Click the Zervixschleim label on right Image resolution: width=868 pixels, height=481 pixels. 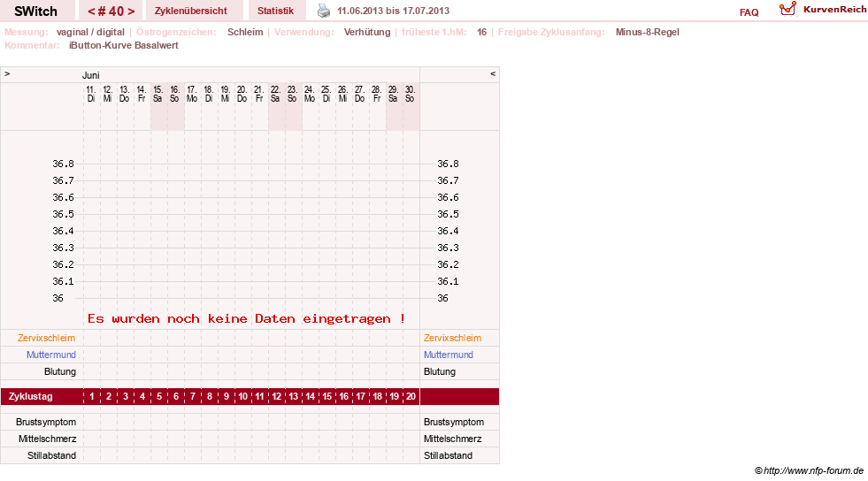click(452, 338)
